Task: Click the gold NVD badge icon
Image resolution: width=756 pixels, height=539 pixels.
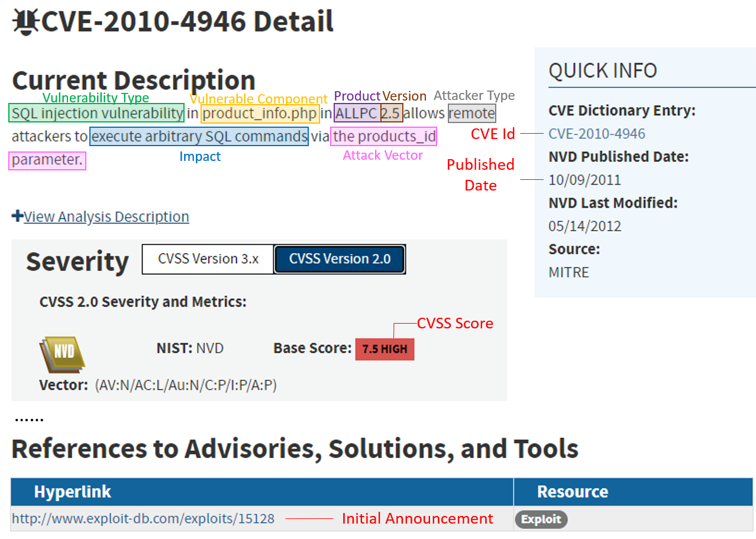Action: coord(62,353)
